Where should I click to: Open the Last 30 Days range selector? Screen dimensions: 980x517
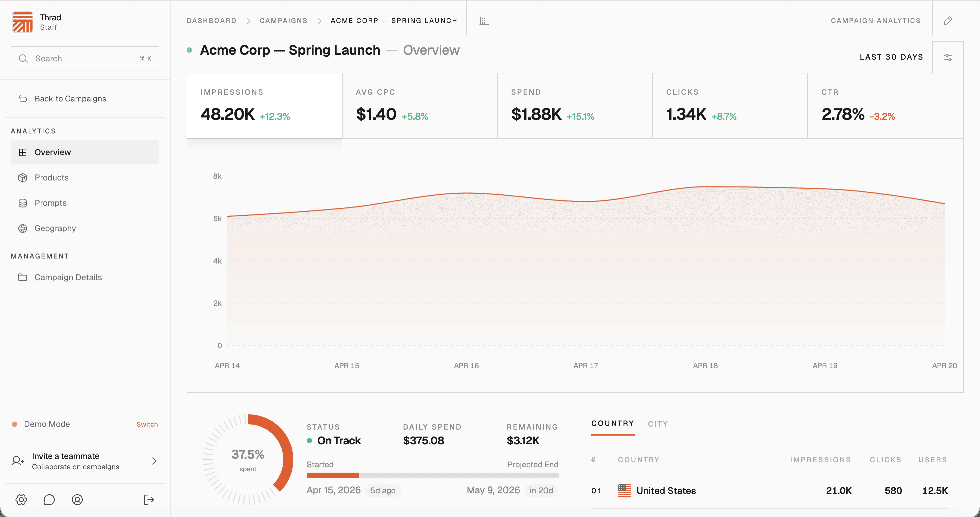(x=891, y=57)
